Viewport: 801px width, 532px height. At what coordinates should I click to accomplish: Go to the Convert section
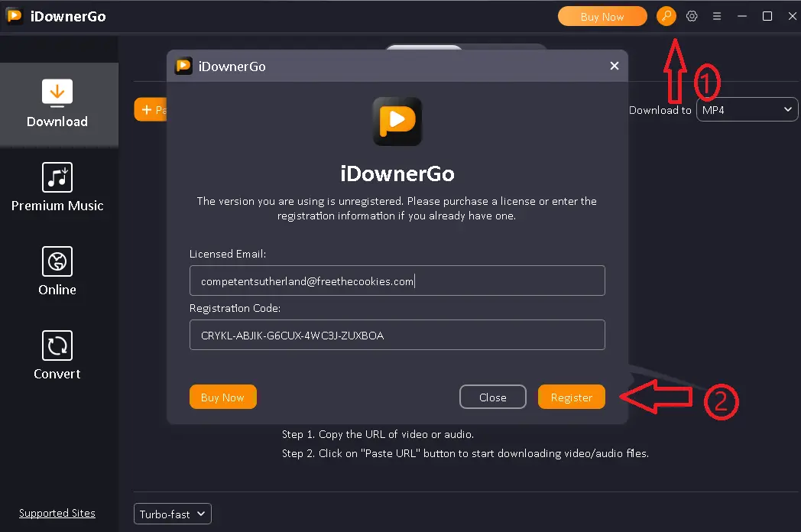pos(57,356)
